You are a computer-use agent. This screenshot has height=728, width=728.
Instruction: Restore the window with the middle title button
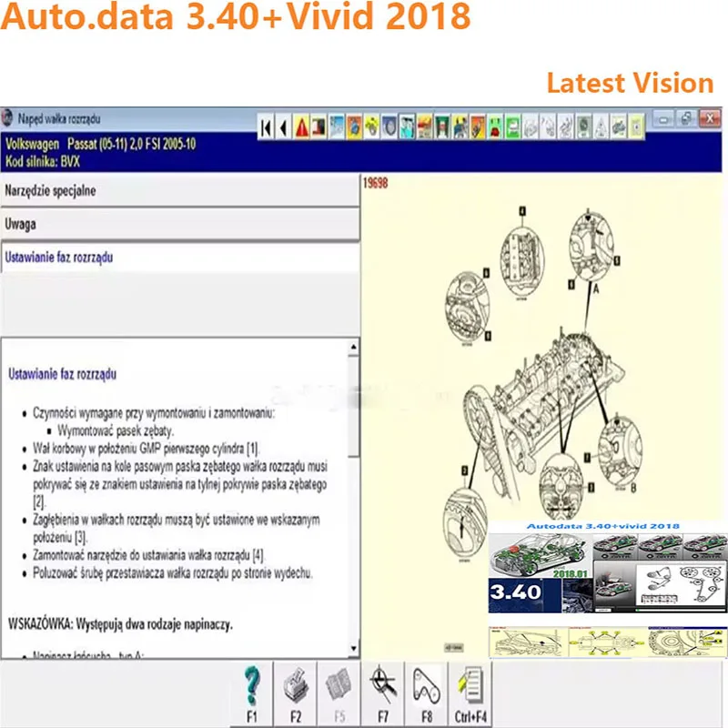coord(685,119)
